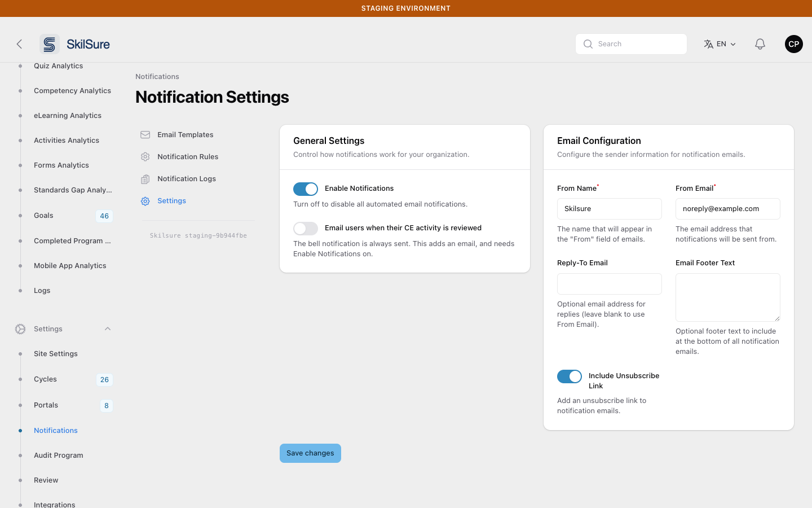812x508 pixels.
Task: Toggle Include Unsubscribe Link switch
Action: [x=570, y=376]
